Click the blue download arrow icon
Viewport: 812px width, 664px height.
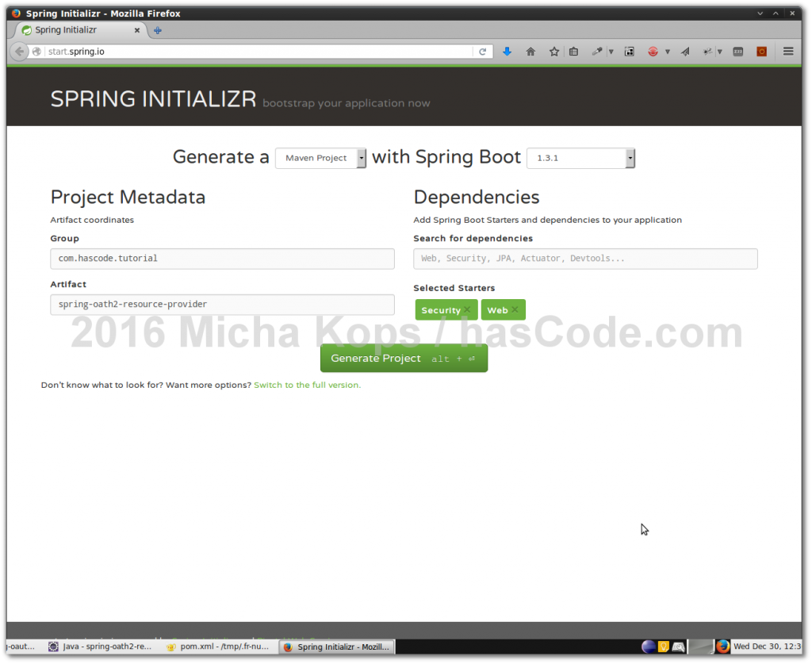coord(507,51)
